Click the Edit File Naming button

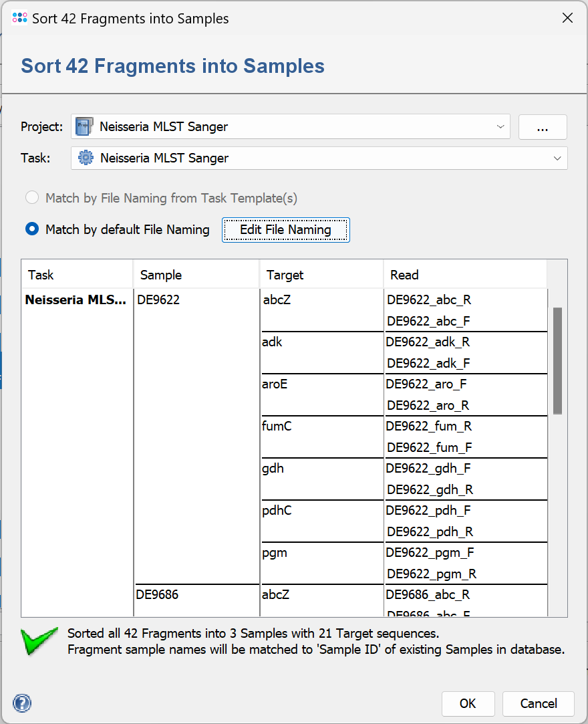pos(285,230)
